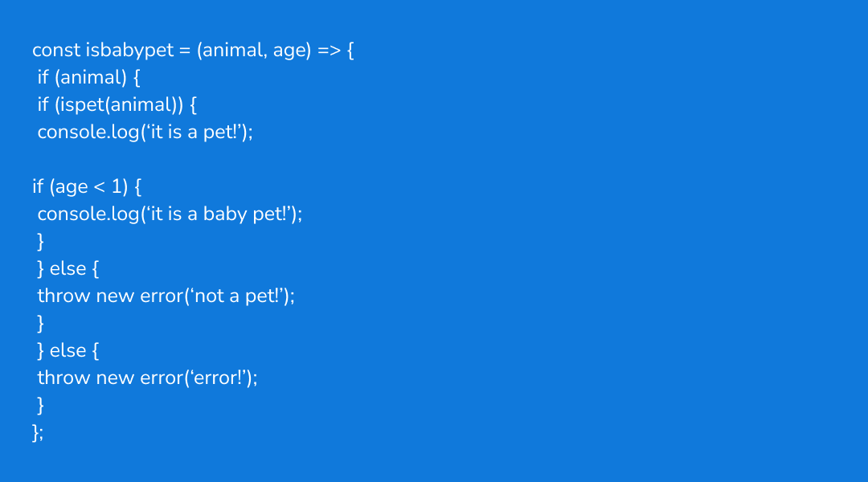Image resolution: width=868 pixels, height=482 pixels.
Task: Click the '(animal, age)' parameters text
Action: (253, 51)
